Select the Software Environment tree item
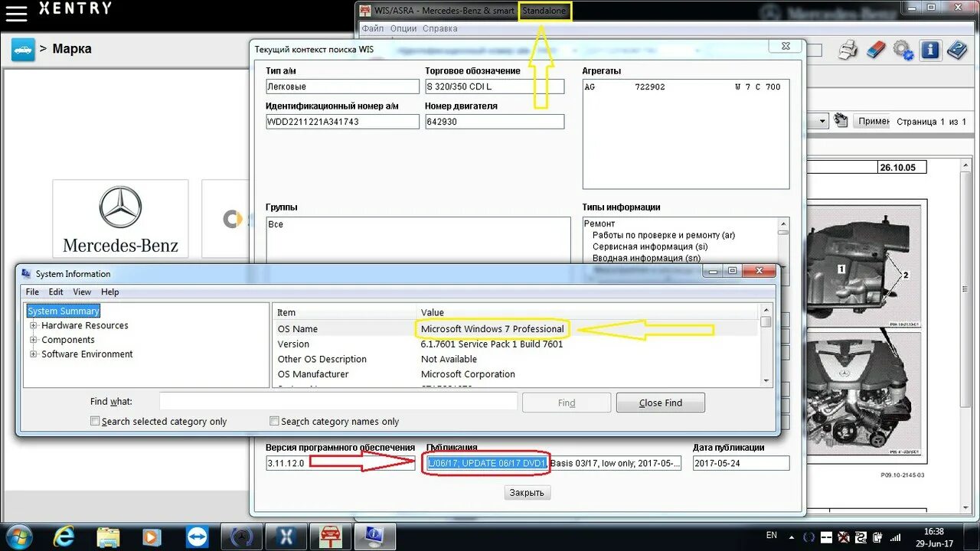This screenshot has height=551, width=980. 87,354
